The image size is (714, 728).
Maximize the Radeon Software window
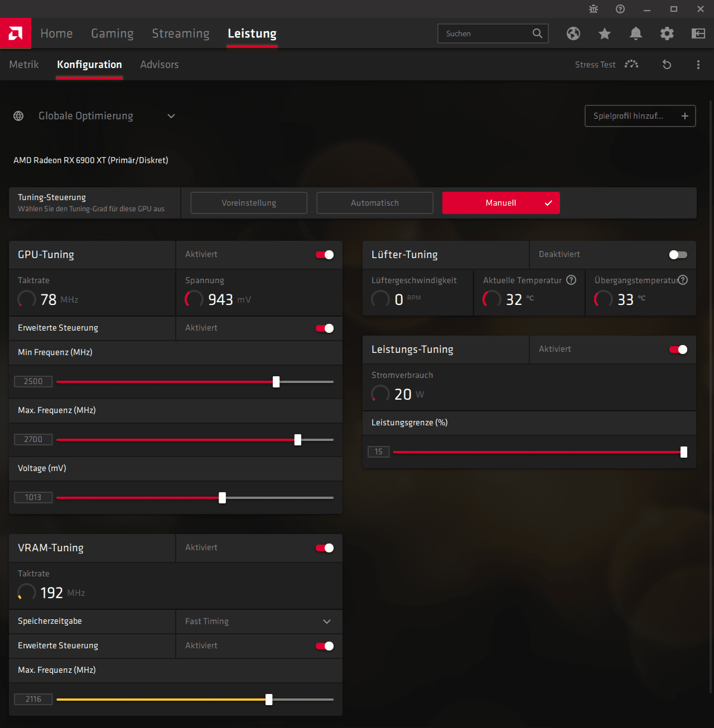pos(674,9)
